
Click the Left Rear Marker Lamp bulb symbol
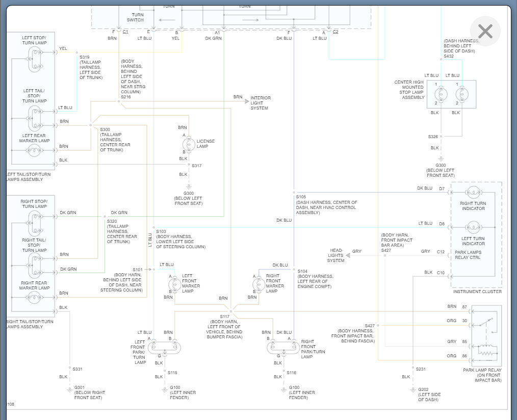point(34,151)
